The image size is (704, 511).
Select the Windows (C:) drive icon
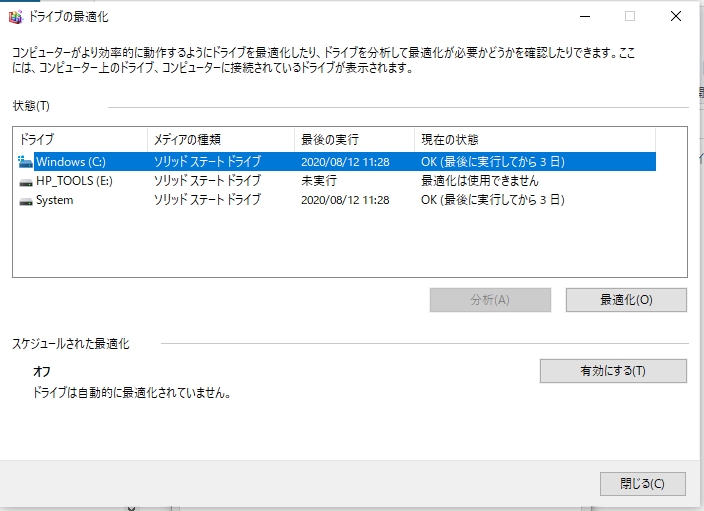(25, 162)
